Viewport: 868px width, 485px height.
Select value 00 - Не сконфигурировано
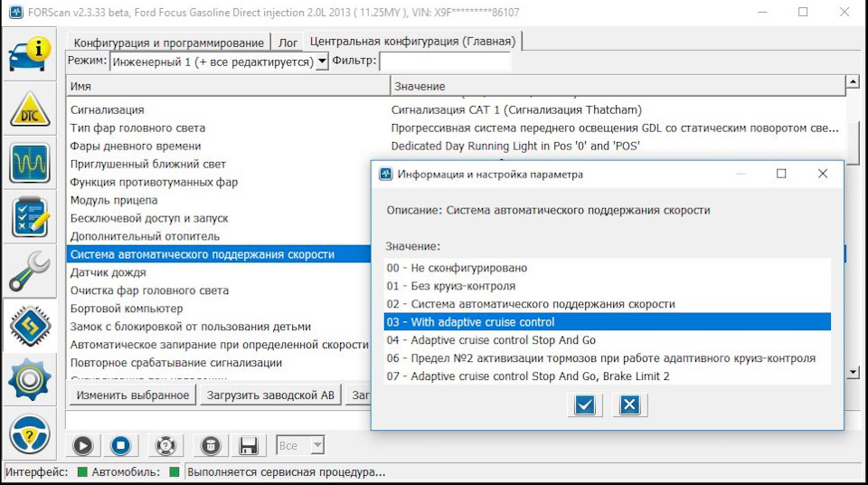pos(608,268)
